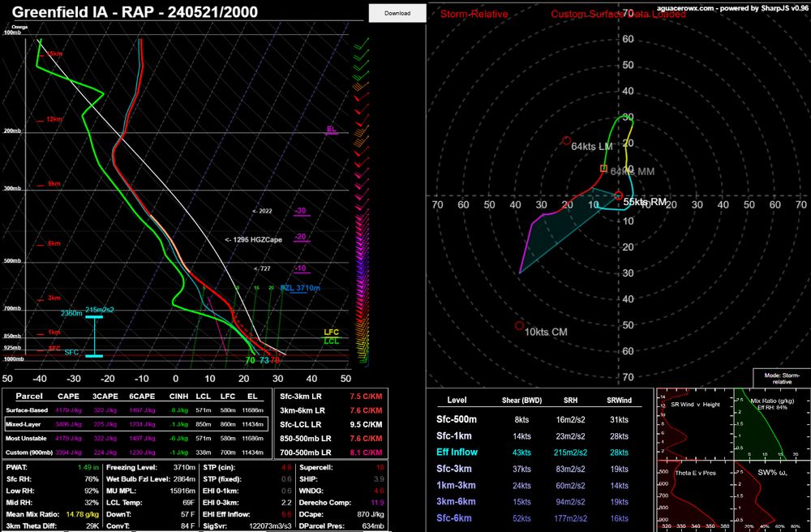Click the Sfc-1km level row label

[455, 435]
